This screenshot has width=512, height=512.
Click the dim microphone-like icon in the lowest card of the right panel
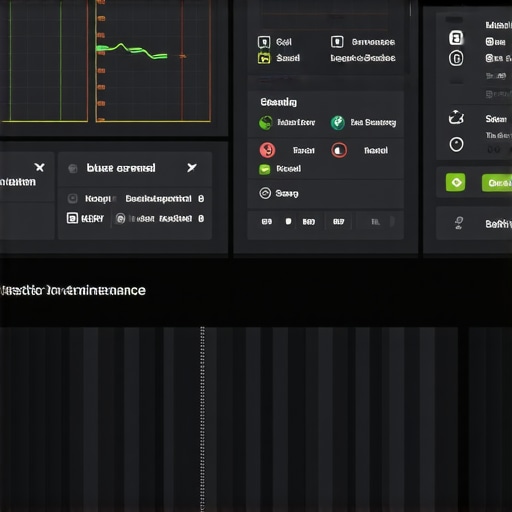point(459,223)
